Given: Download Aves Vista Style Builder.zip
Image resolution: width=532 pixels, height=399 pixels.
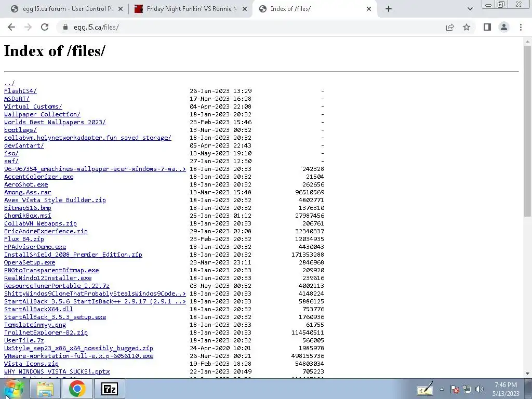Looking at the screenshot, I should 55,200.
